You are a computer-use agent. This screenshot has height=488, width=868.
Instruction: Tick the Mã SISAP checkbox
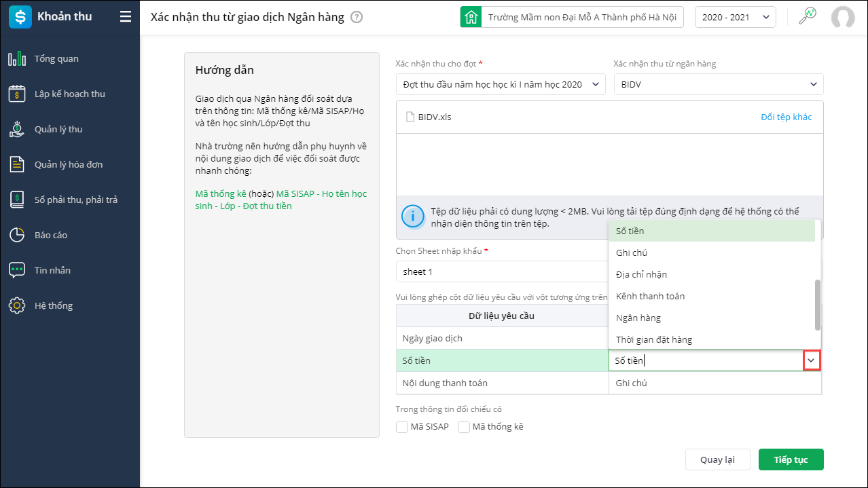point(403,427)
